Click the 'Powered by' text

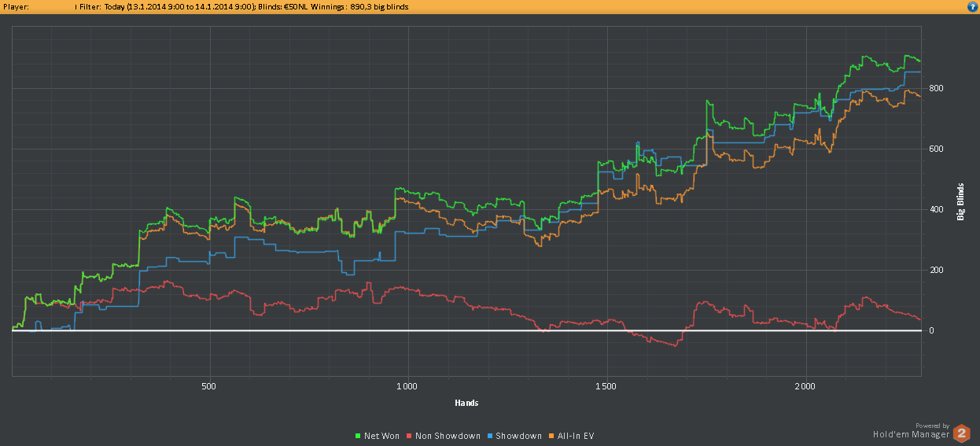[x=932, y=426]
